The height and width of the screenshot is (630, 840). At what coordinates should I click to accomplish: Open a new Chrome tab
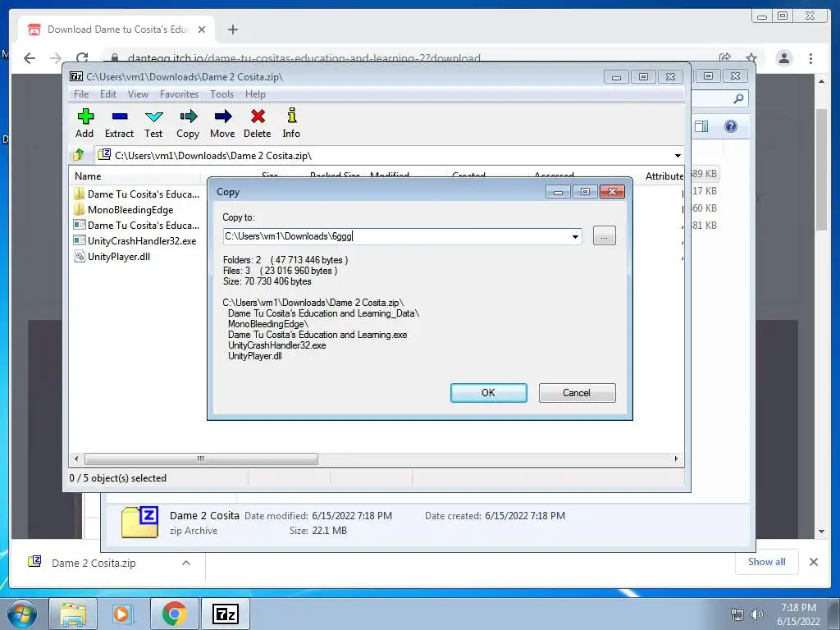point(232,30)
